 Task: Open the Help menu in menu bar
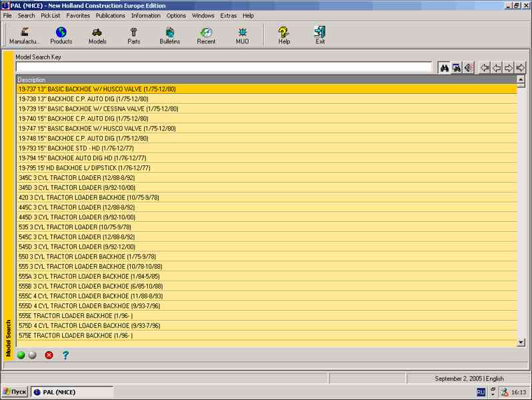[248, 15]
